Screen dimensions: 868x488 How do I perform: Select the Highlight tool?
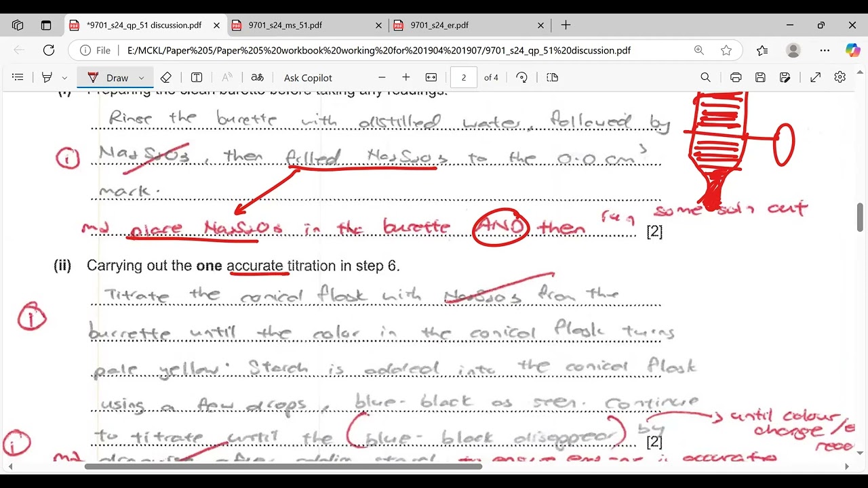pos(47,77)
